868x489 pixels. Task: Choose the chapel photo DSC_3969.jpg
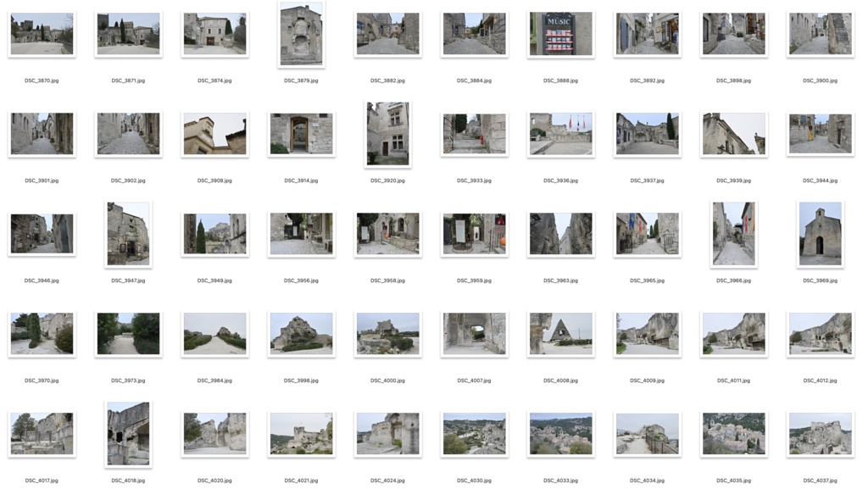pos(821,234)
